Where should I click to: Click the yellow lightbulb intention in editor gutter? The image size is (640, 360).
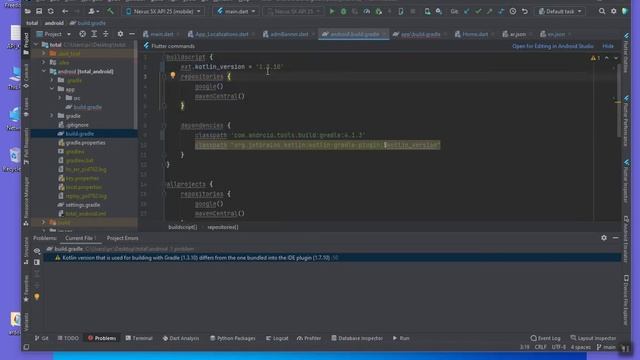pos(173,75)
